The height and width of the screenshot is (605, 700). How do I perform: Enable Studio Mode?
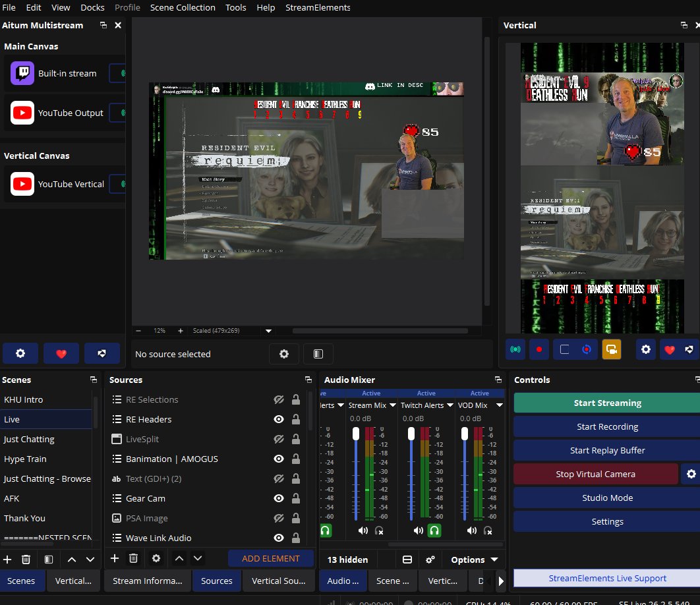click(607, 498)
